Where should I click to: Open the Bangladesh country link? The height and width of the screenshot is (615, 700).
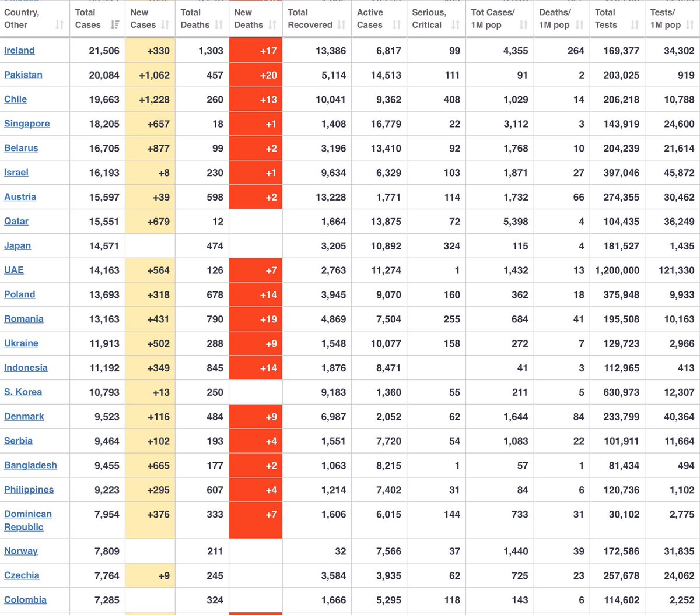(30, 466)
